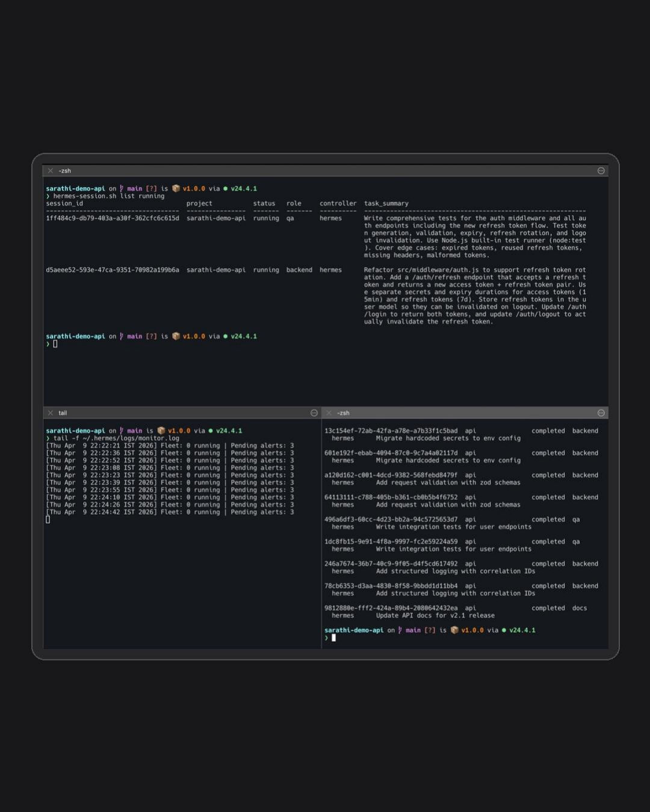Viewport: 650px width, 812px height.
Task: Select log line at 22:23:23
Action: [170, 475]
